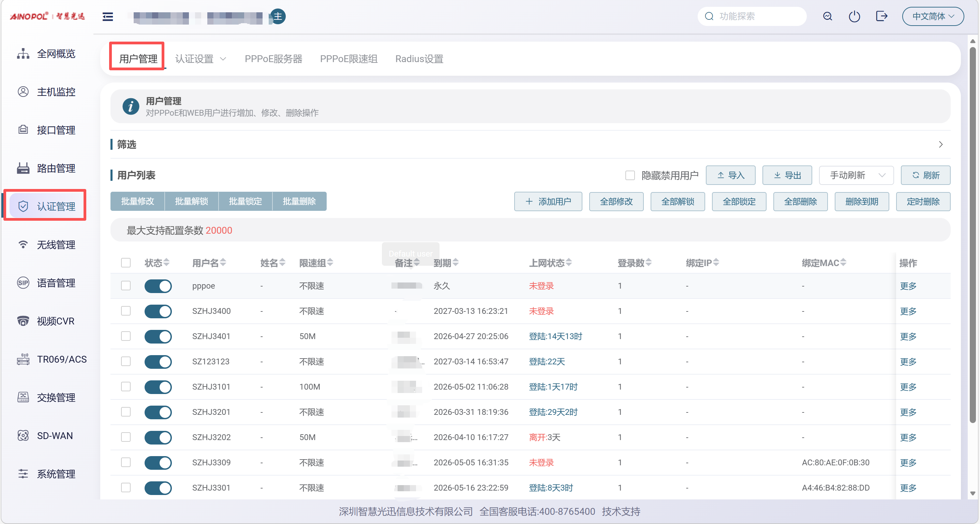
Task: Click the power/reboot icon in header
Action: [854, 16]
